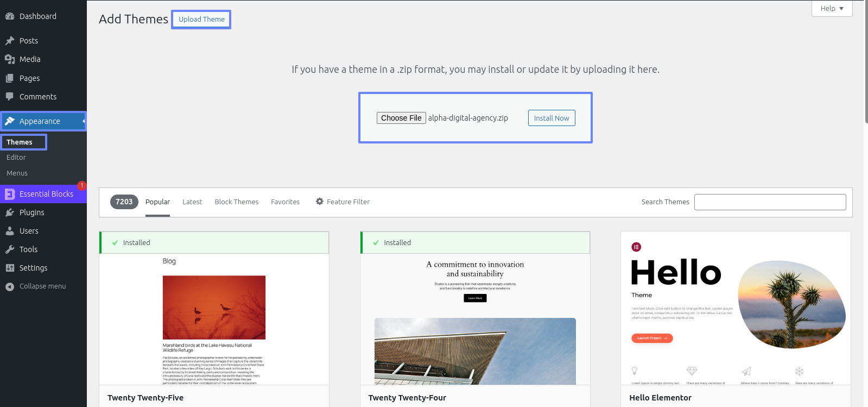Open the Dashboard menu

[x=43, y=16]
